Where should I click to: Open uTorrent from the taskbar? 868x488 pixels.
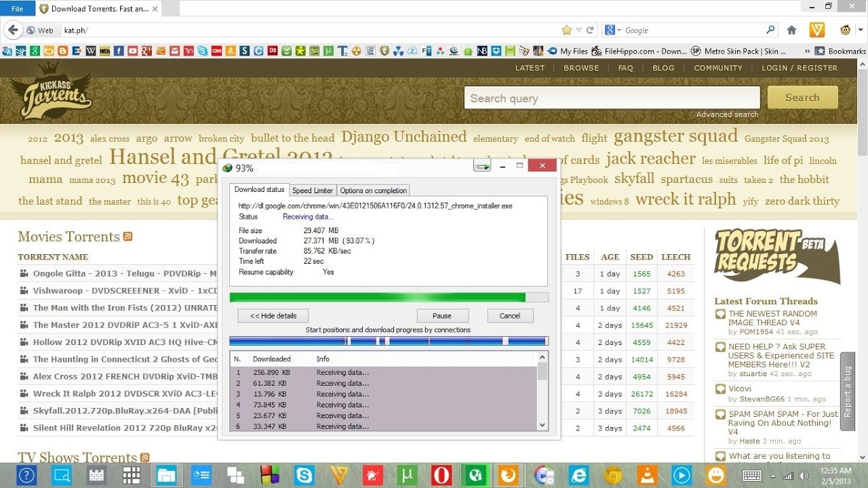407,475
